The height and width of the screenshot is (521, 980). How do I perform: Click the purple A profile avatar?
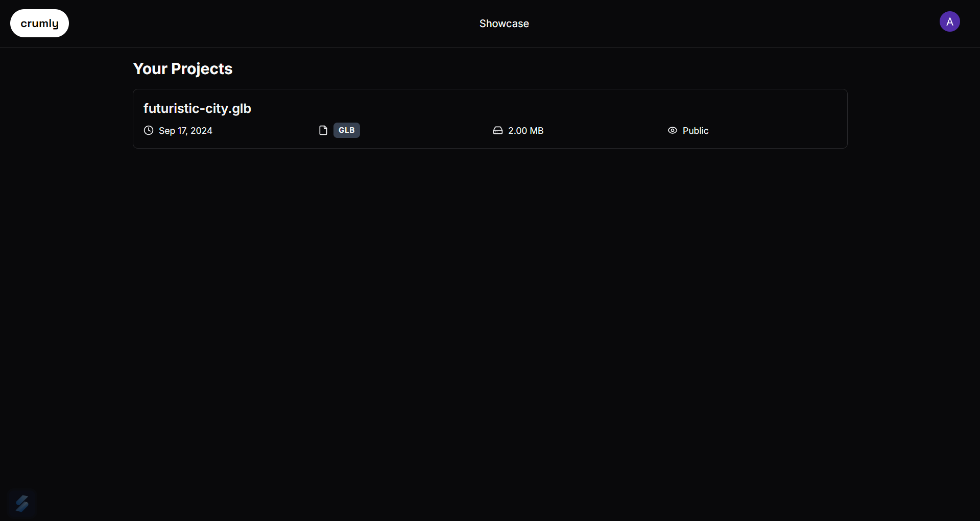[949, 21]
